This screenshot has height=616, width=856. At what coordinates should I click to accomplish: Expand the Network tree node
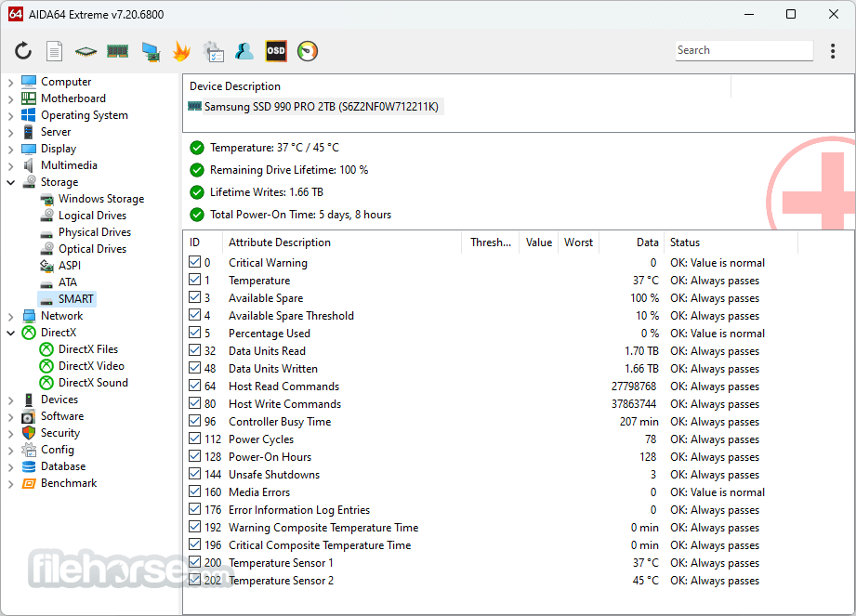click(11, 317)
